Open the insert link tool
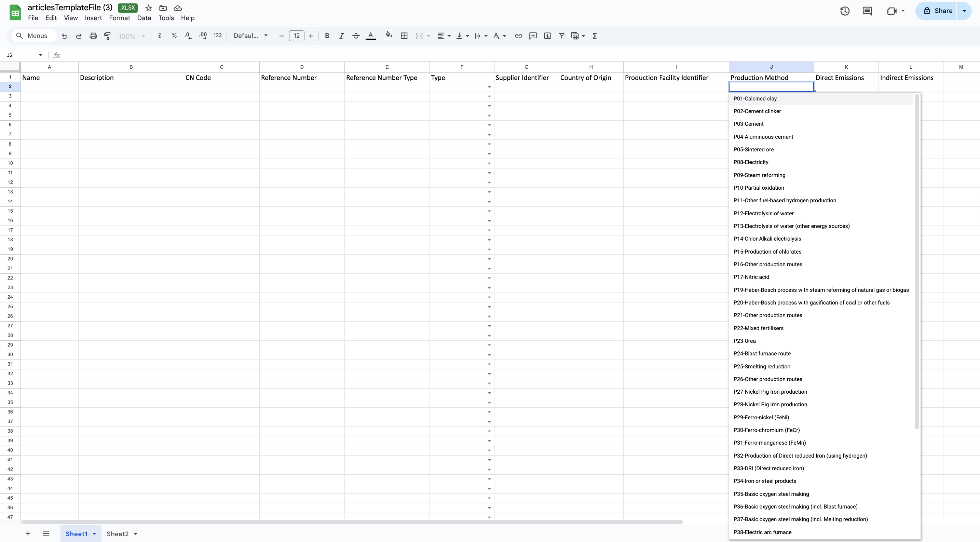980x542 pixels. [x=518, y=36]
